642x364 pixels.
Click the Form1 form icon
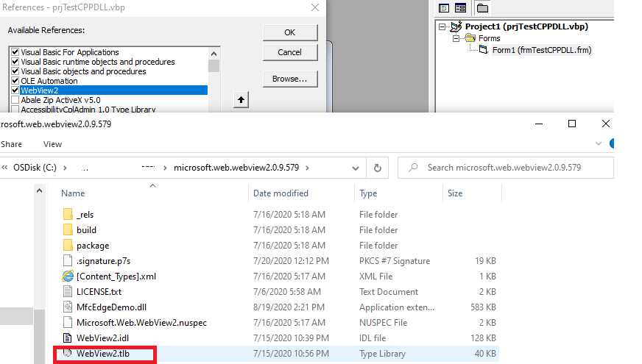(x=484, y=50)
